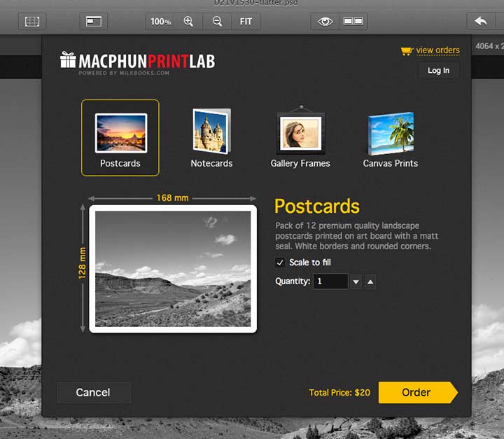
Task: Click the zoom out magnifier icon
Action: coord(217,22)
